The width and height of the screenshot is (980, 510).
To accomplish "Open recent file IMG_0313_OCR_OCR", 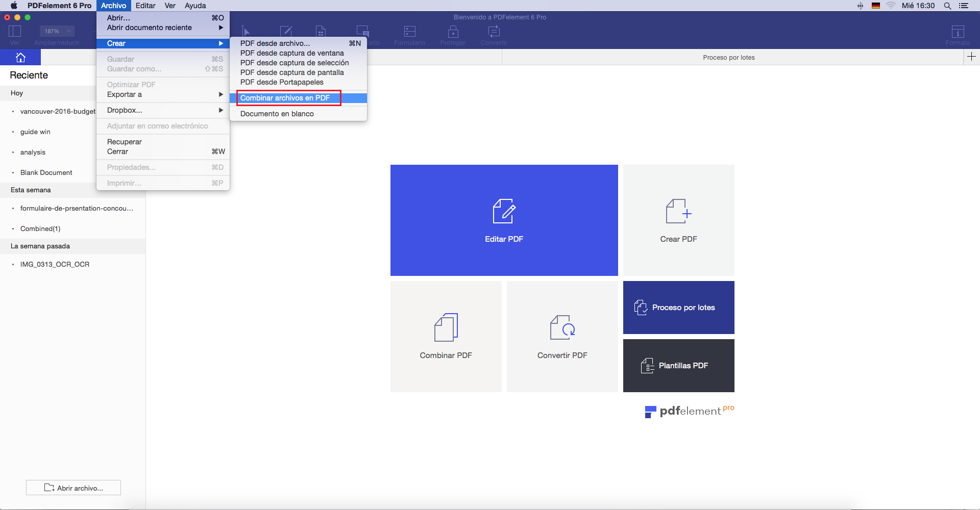I will pyautogui.click(x=55, y=264).
